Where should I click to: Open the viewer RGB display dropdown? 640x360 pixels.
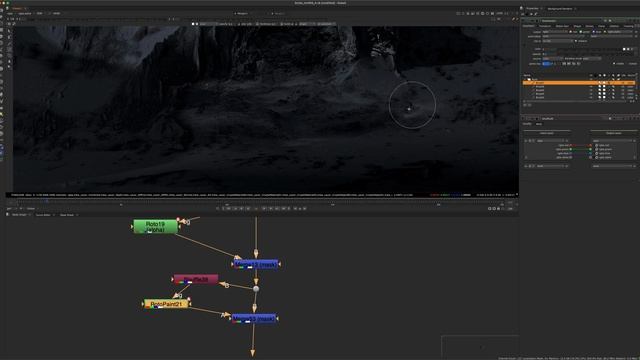point(40,13)
